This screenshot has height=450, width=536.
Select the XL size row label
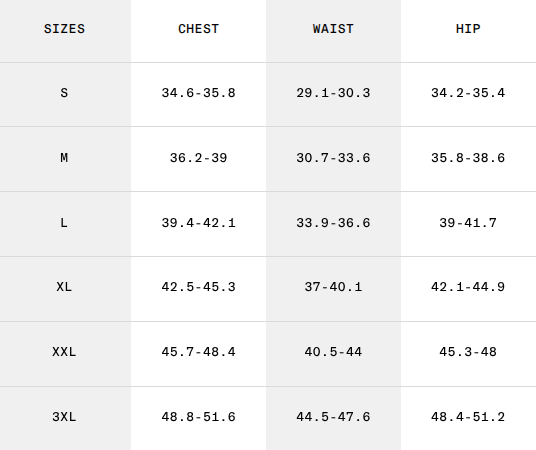click(x=64, y=287)
